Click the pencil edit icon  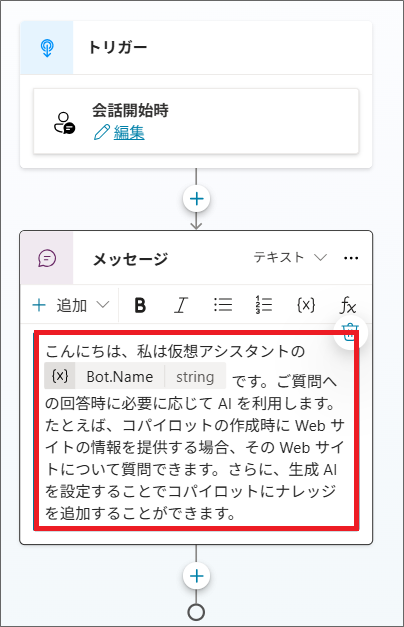point(102,132)
